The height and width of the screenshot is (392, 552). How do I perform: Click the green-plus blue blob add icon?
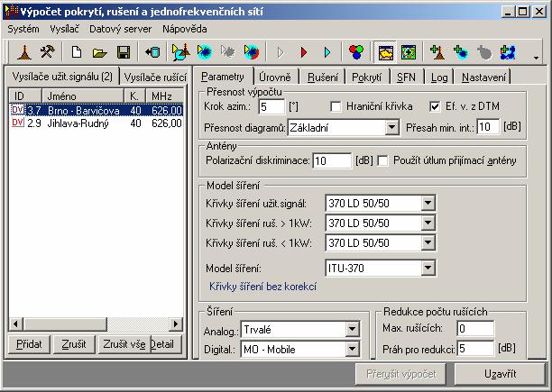[x=461, y=52]
